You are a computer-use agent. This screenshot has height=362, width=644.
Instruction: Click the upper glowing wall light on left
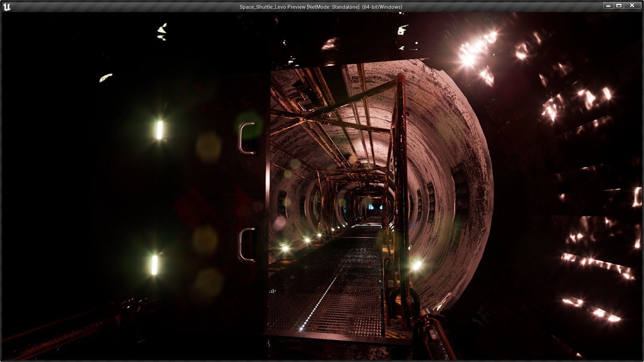[160, 130]
